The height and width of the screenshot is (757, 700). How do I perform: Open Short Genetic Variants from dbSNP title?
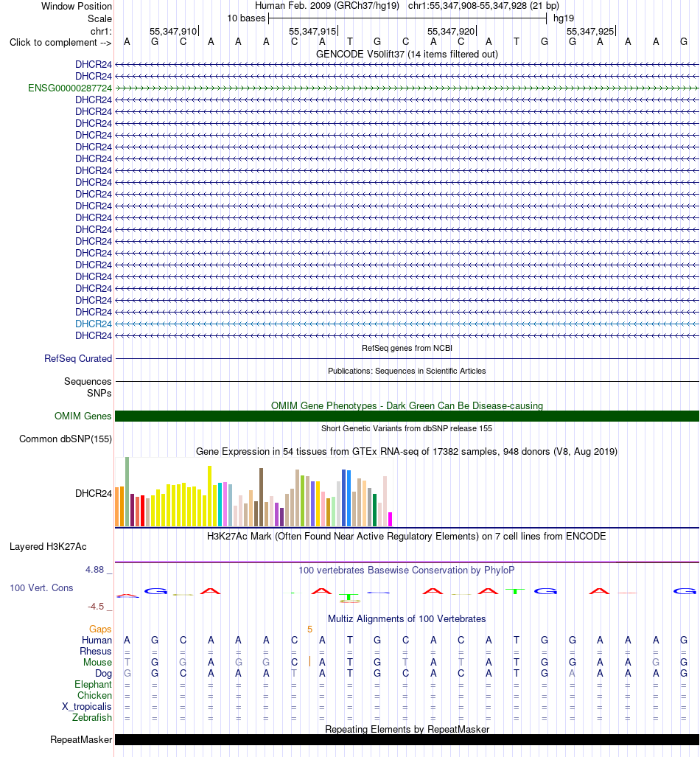click(407, 428)
